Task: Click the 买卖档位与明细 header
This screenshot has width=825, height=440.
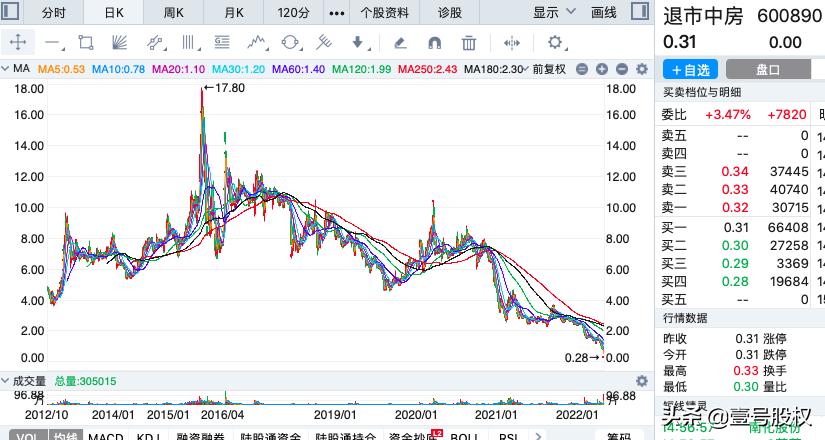Action: [x=702, y=92]
